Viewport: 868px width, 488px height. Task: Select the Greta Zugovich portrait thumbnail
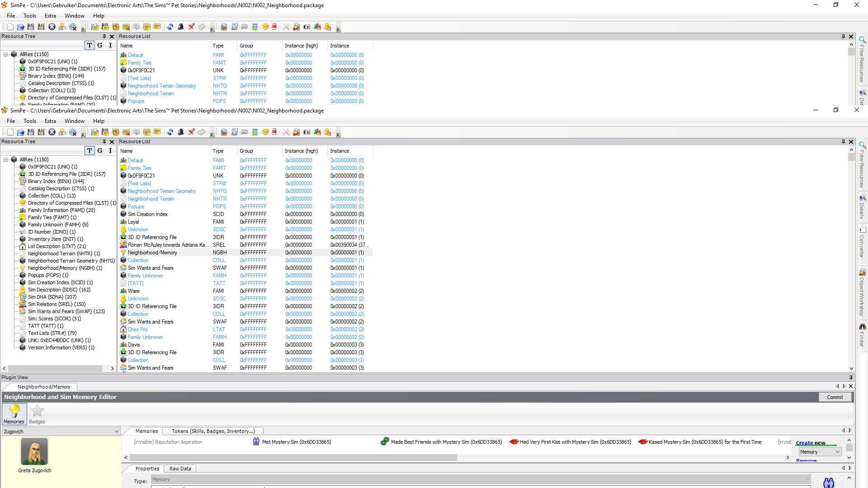click(34, 451)
